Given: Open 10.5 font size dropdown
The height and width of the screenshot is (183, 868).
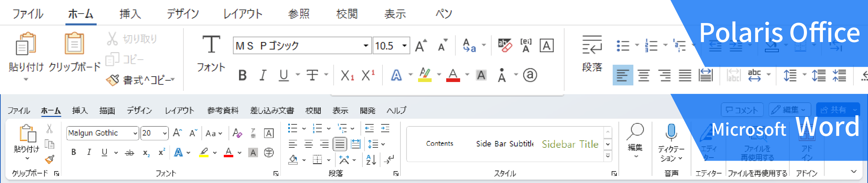Looking at the screenshot, I should click(405, 45).
